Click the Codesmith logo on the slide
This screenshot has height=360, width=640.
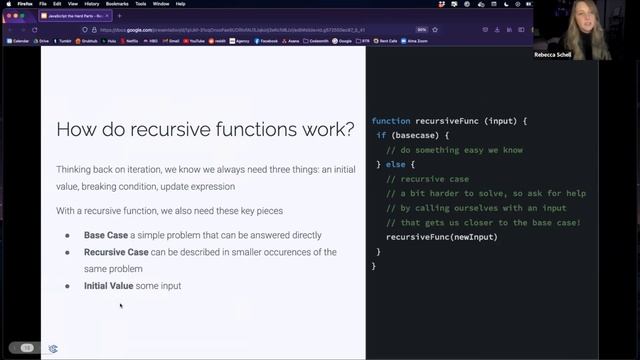53,349
